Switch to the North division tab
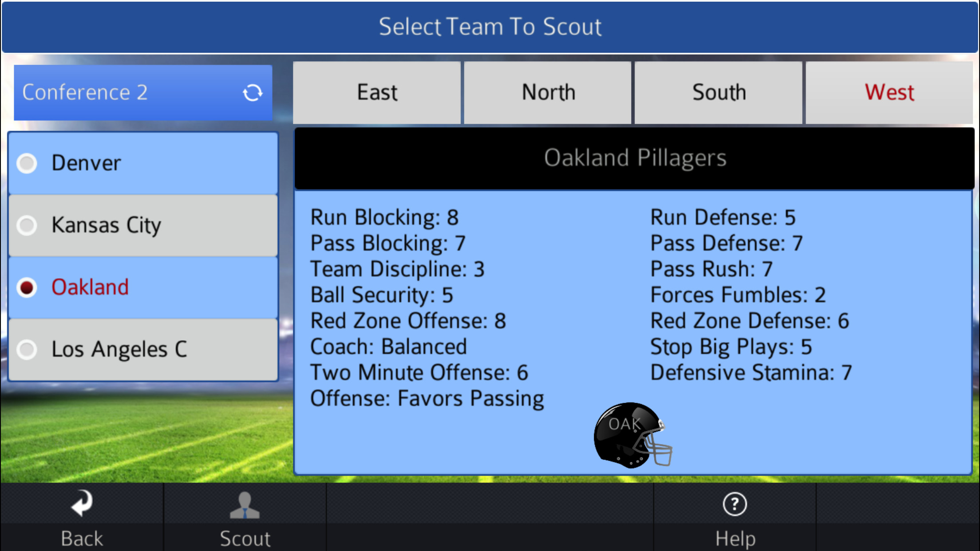This screenshot has width=980, height=551. coord(547,92)
